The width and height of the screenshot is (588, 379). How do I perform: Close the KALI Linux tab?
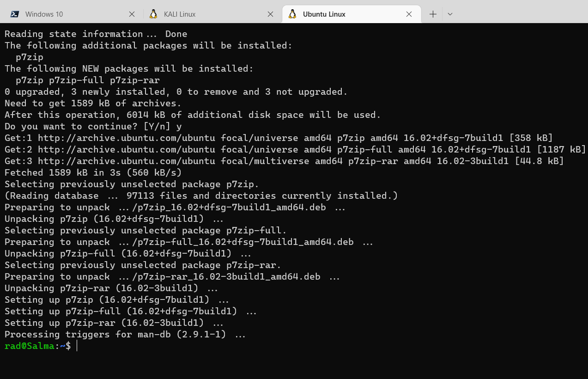point(271,14)
